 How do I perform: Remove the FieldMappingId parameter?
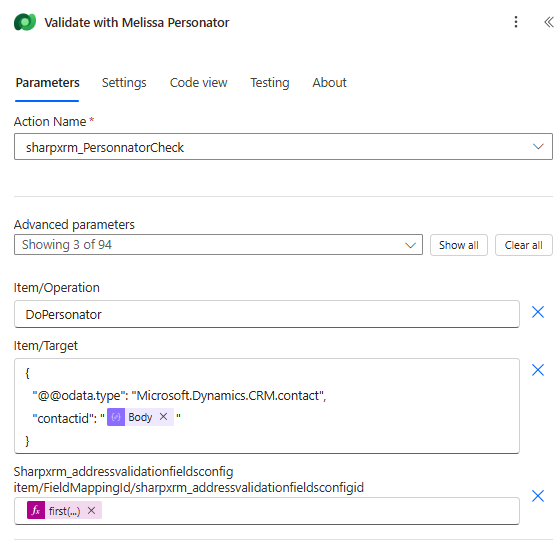click(538, 496)
